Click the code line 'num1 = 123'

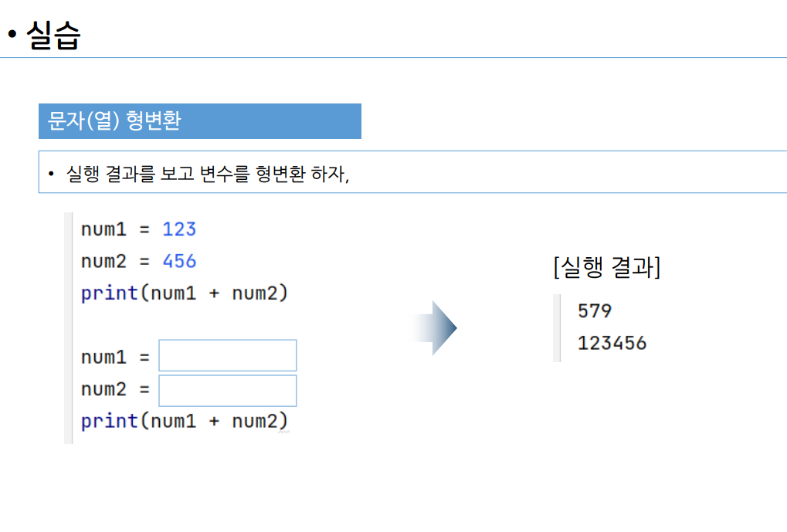(x=138, y=229)
